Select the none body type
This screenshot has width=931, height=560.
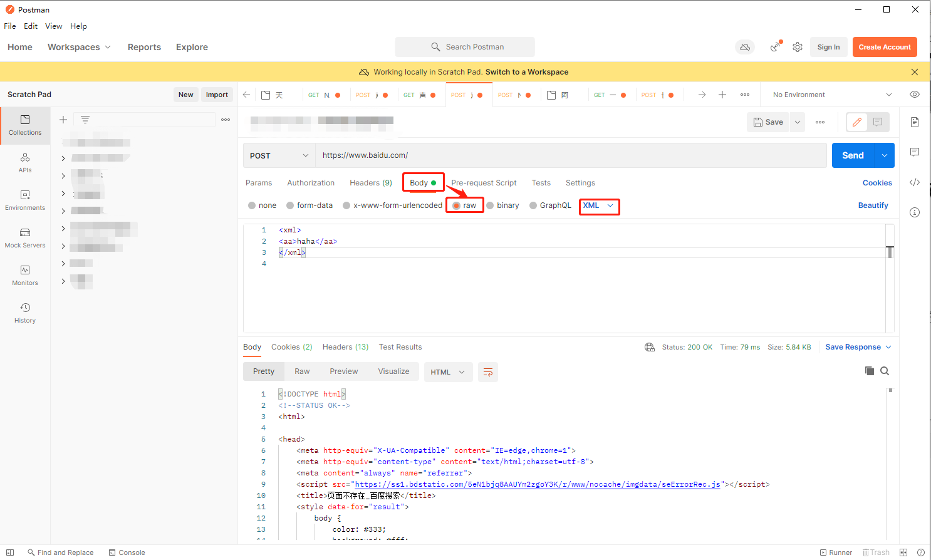click(262, 205)
